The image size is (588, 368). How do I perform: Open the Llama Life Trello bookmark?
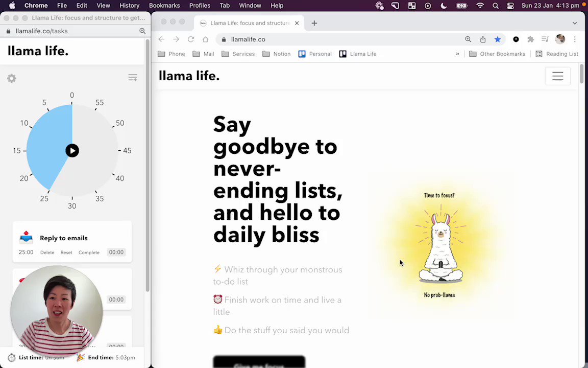click(358, 54)
